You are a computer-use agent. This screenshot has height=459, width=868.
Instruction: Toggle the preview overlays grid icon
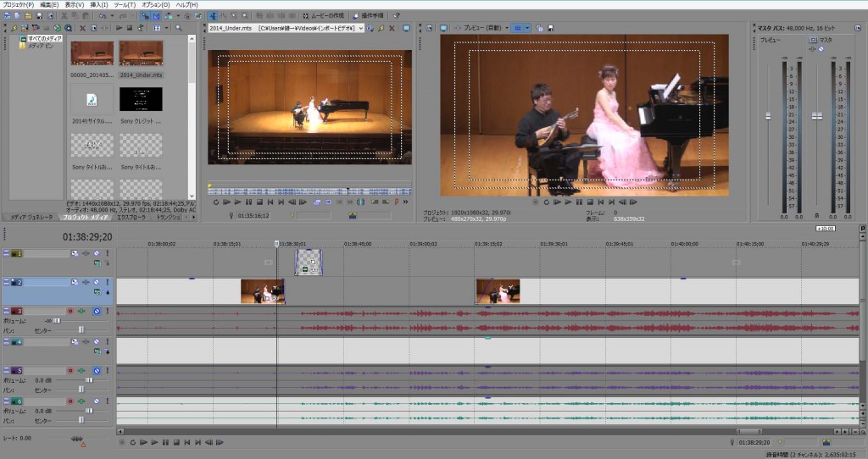click(x=517, y=28)
